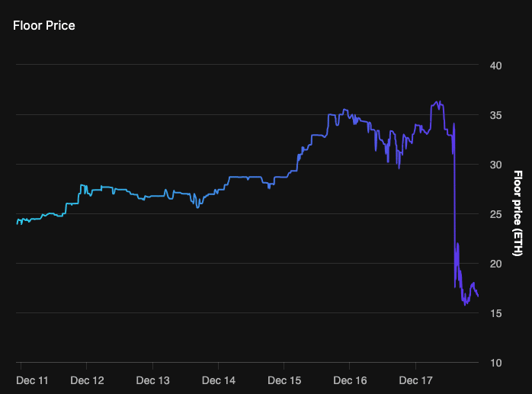The width and height of the screenshot is (532, 394).
Task: Select the 25 y-axis tick label
Action: pyautogui.click(x=495, y=214)
